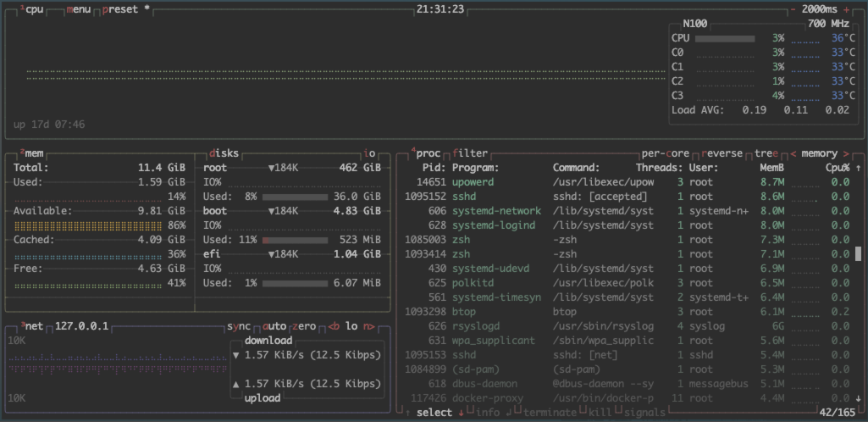This screenshot has width=868, height=422.
Task: Click the 42/165 process counter
Action: click(837, 413)
